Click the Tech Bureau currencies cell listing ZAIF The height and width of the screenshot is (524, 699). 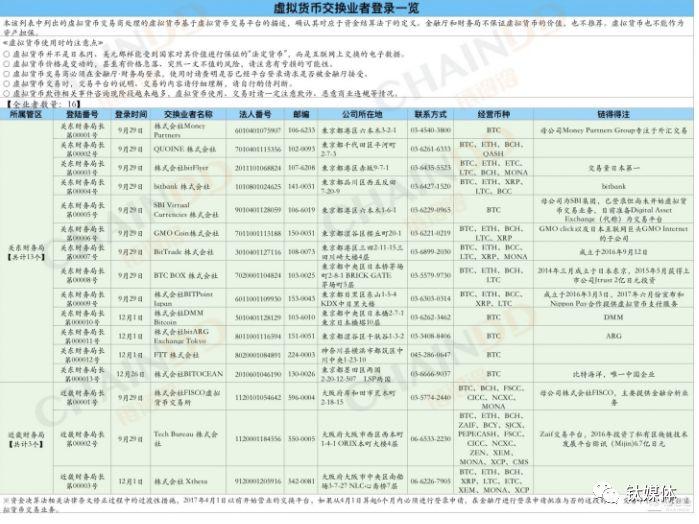[493, 439]
